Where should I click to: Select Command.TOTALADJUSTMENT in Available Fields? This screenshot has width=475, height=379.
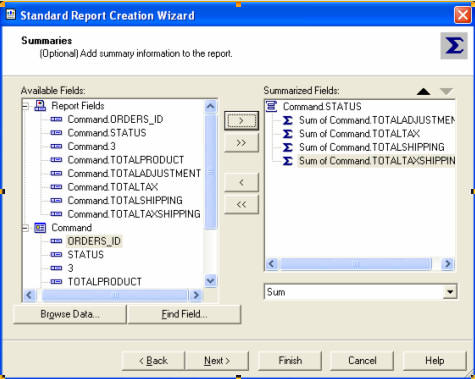point(134,173)
